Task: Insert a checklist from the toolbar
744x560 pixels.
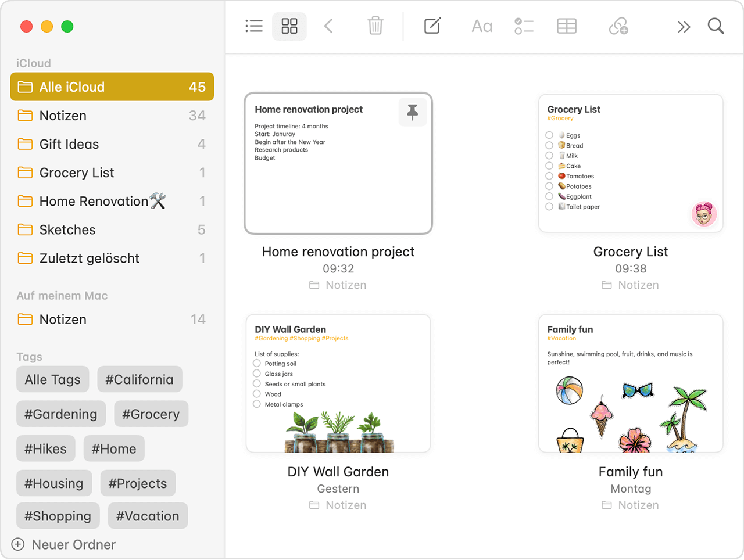Action: pos(524,26)
